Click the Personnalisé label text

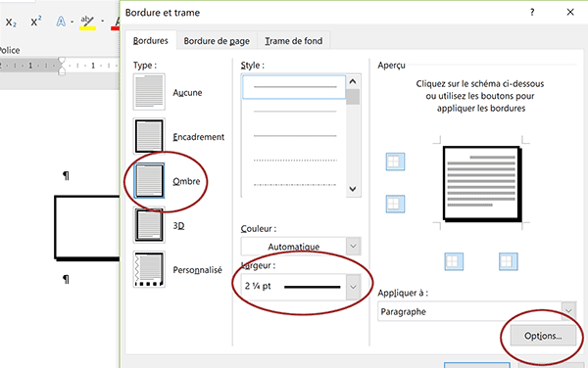click(197, 270)
